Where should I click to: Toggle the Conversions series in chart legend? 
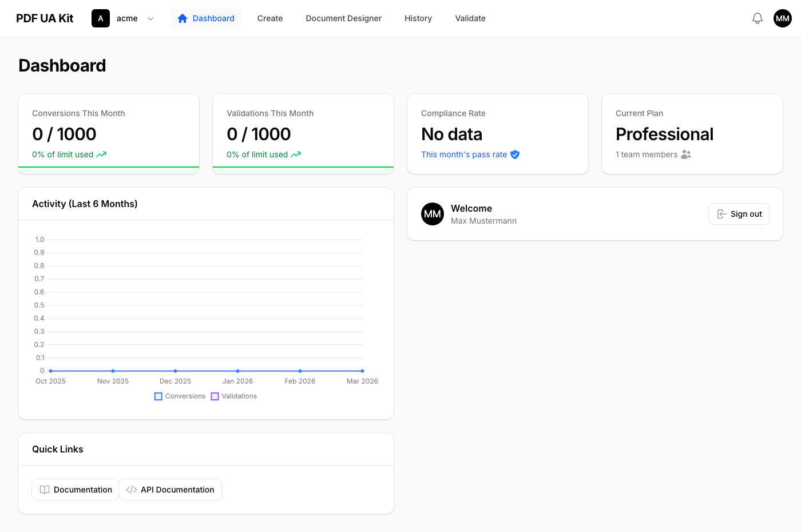[180, 396]
